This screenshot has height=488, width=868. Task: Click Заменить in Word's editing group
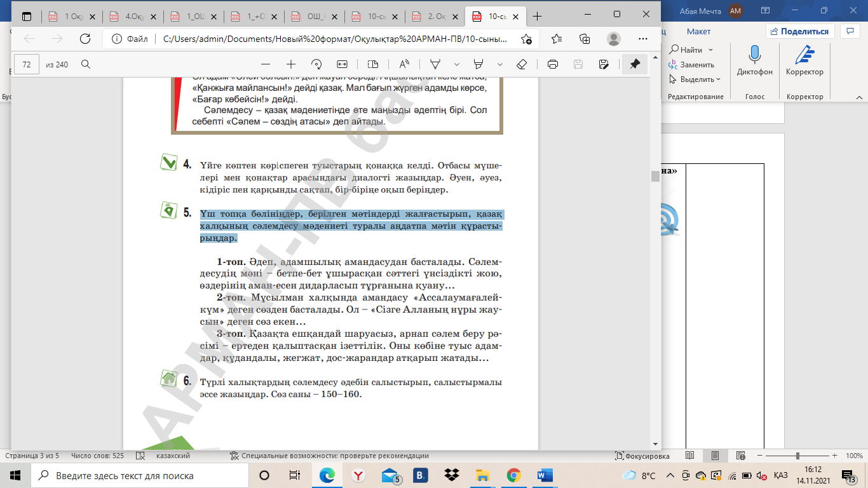click(691, 65)
